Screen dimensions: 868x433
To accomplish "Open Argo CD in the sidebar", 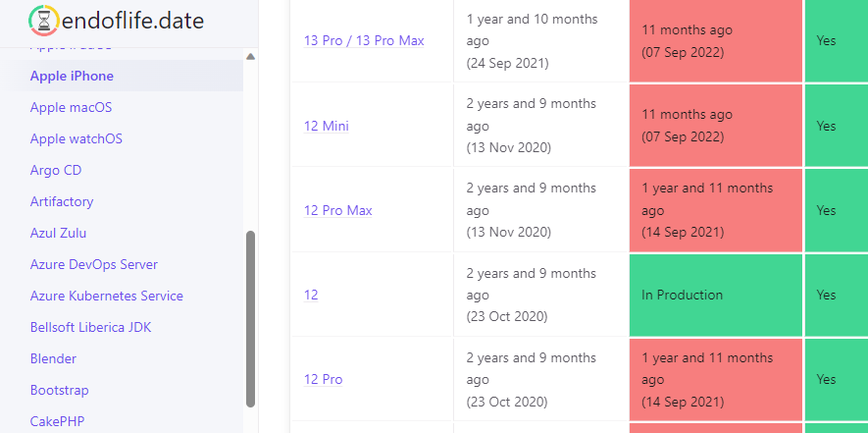I will tap(56, 170).
